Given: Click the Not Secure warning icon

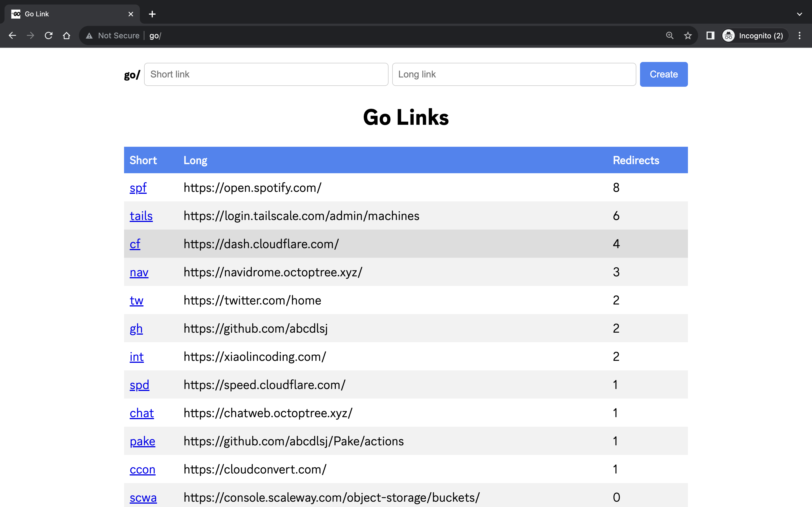Looking at the screenshot, I should pyautogui.click(x=89, y=35).
